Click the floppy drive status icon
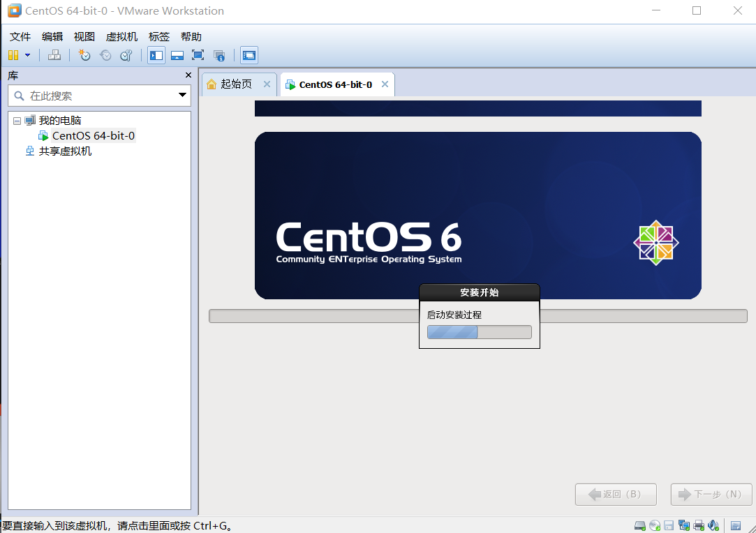The image size is (756, 533). [669, 526]
